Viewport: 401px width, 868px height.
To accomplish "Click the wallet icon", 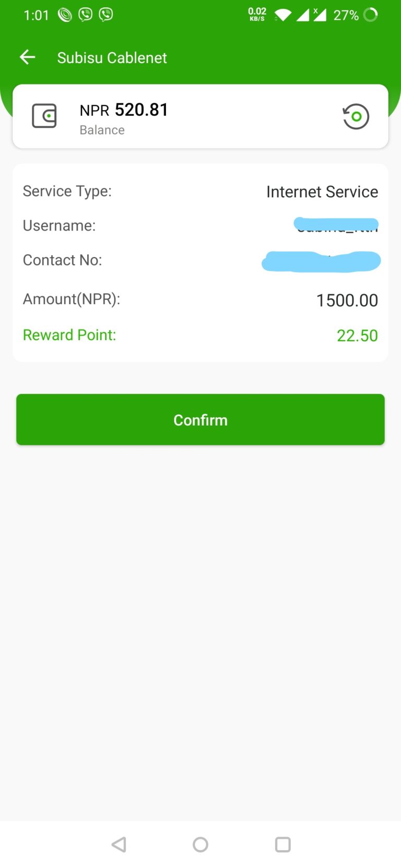I will 44,116.
